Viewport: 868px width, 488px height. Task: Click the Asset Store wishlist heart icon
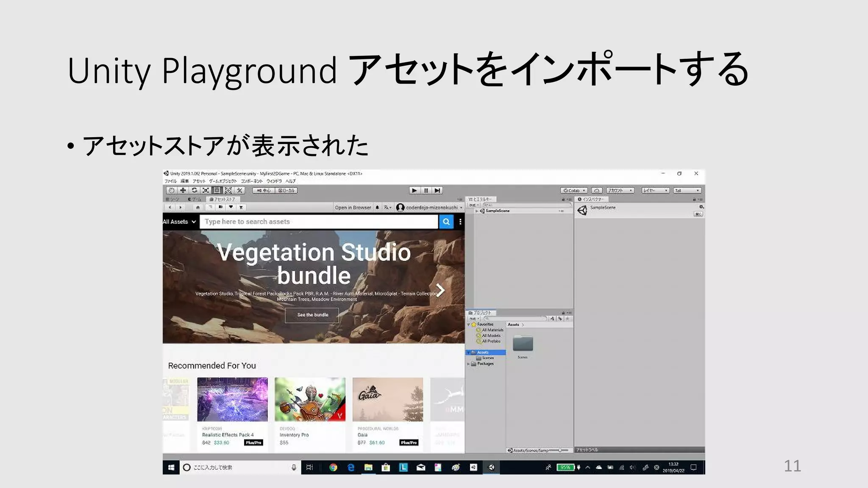click(x=231, y=208)
